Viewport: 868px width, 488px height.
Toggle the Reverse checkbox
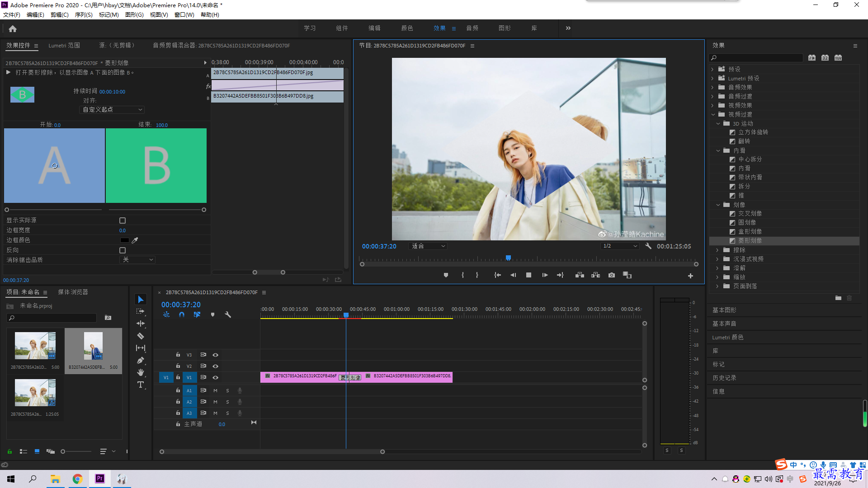coord(123,250)
